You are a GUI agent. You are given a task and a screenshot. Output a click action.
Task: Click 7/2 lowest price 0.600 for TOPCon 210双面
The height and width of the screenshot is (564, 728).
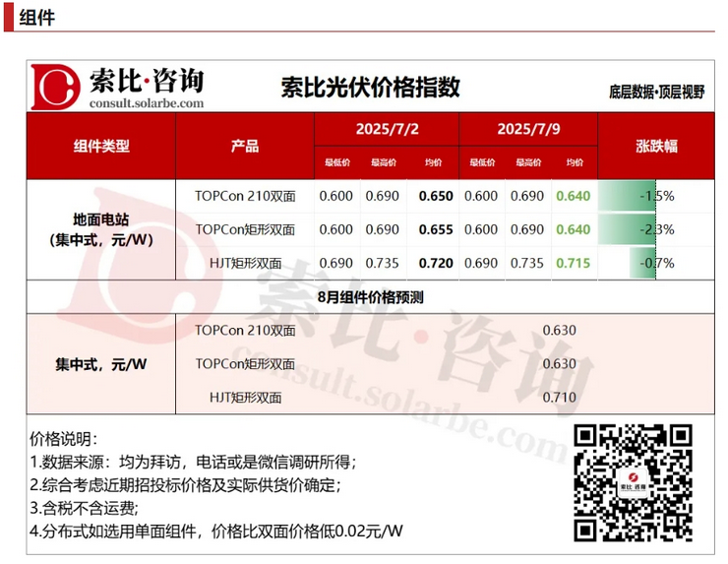(x=336, y=196)
